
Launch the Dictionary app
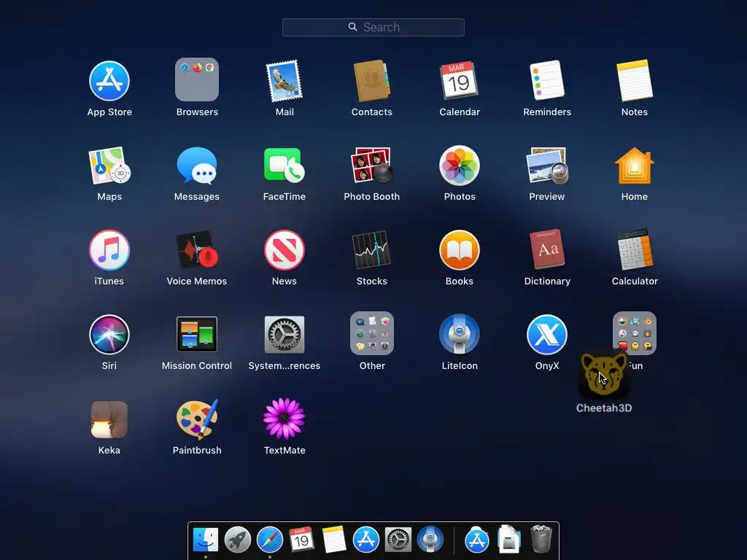click(x=547, y=249)
